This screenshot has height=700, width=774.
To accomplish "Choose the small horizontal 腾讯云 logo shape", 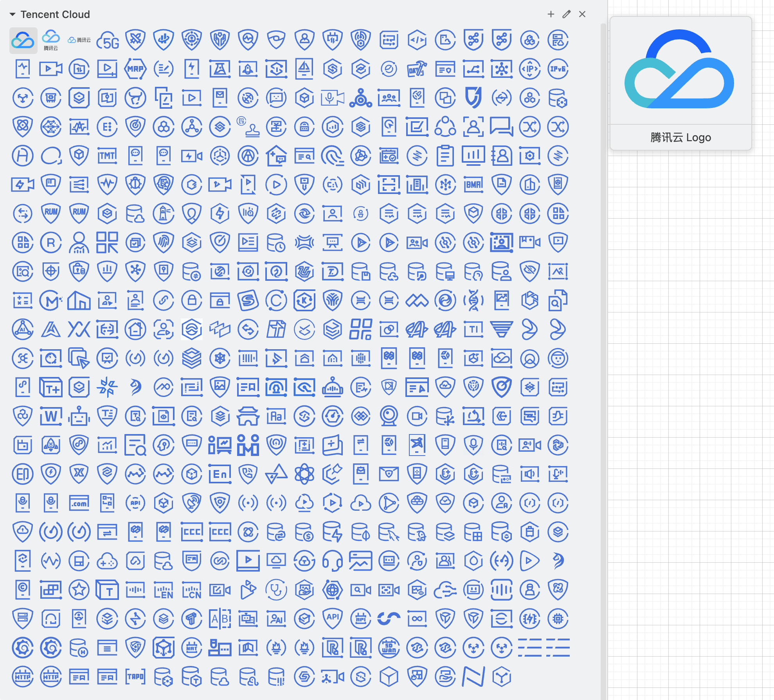I will pyautogui.click(x=79, y=40).
